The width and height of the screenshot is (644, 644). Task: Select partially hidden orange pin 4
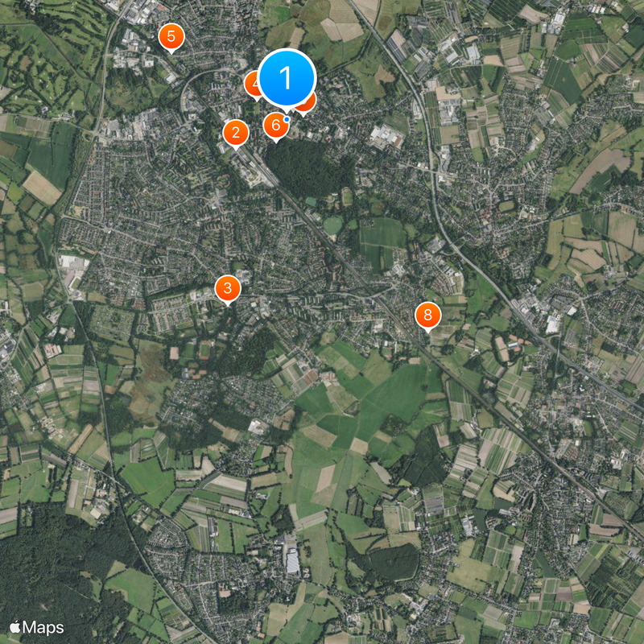[x=251, y=85]
